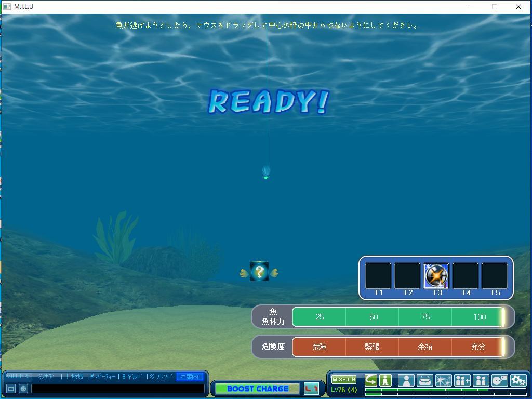This screenshot has width=532, height=399.
Task: Click the M.I.L.U title bar app icon
Action: coord(6,7)
